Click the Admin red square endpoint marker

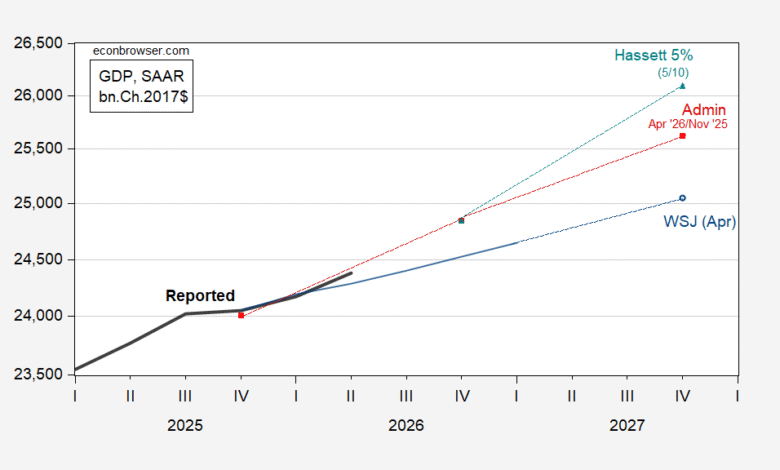tap(682, 136)
